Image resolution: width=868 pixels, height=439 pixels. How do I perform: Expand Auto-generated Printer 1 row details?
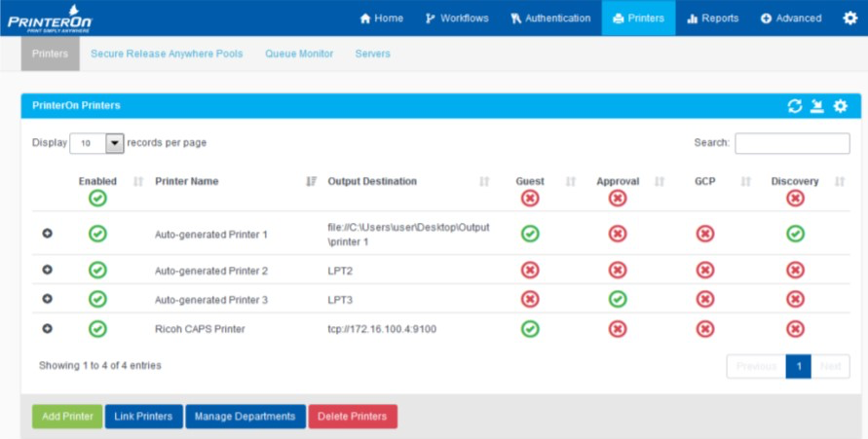tap(47, 234)
